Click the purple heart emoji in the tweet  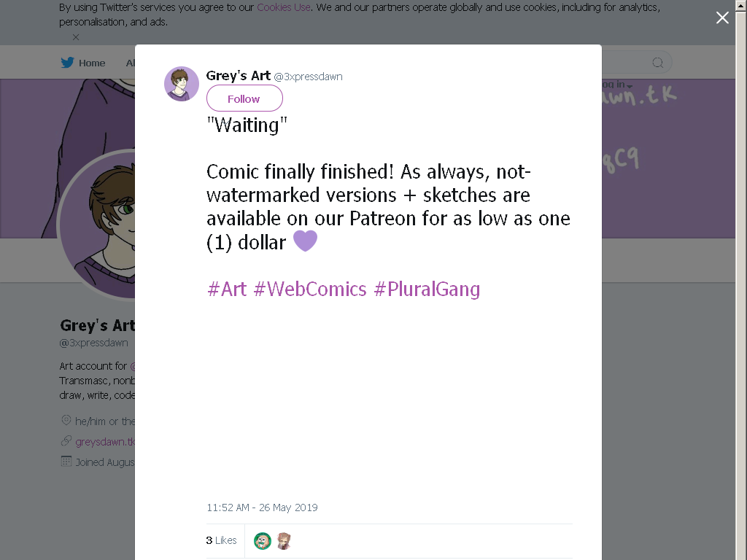pos(305,241)
